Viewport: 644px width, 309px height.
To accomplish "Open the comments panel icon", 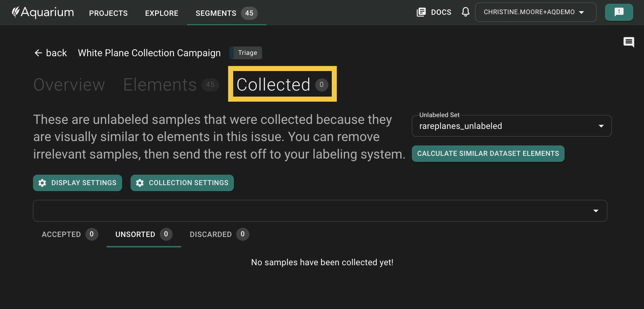I will coord(629,42).
